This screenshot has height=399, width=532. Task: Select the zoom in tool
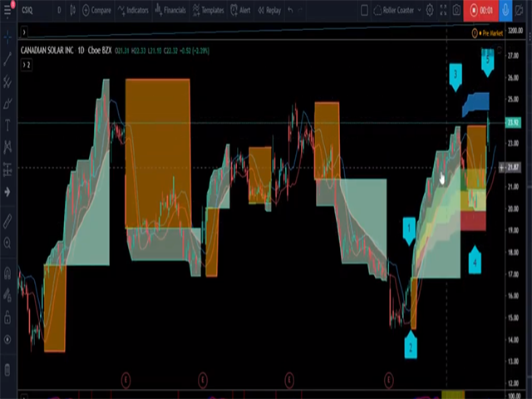[7, 243]
